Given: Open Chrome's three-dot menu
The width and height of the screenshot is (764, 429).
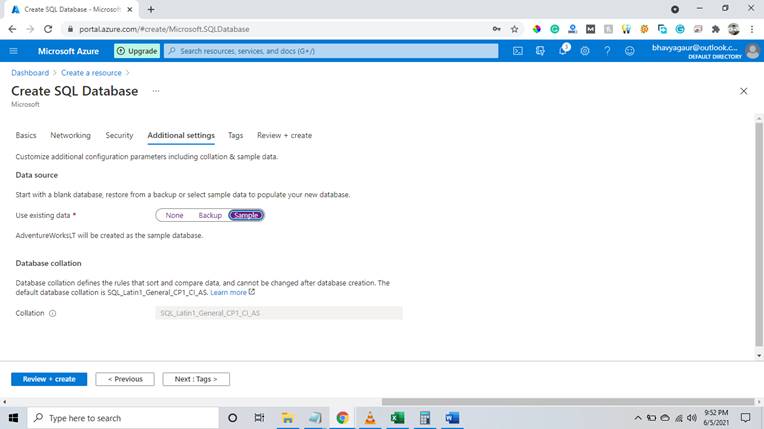Looking at the screenshot, I should pos(752,29).
